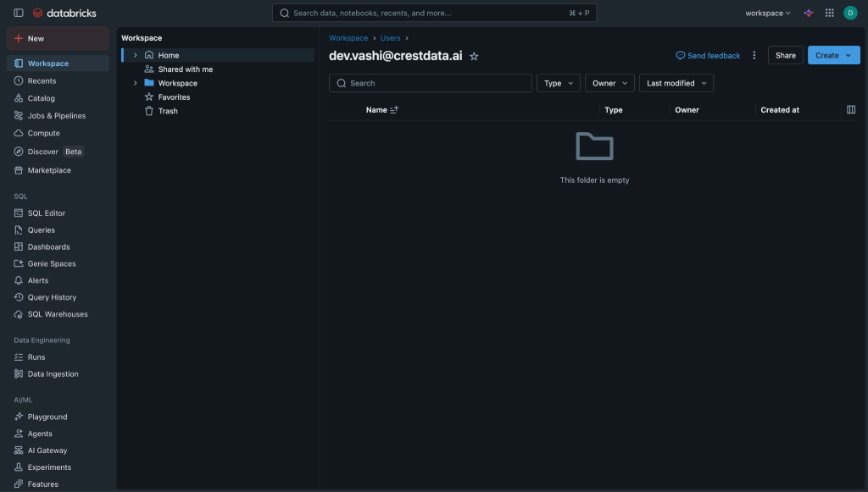Open the workspace switcher dropdown
Viewport: 868px width, 492px height.
(767, 13)
